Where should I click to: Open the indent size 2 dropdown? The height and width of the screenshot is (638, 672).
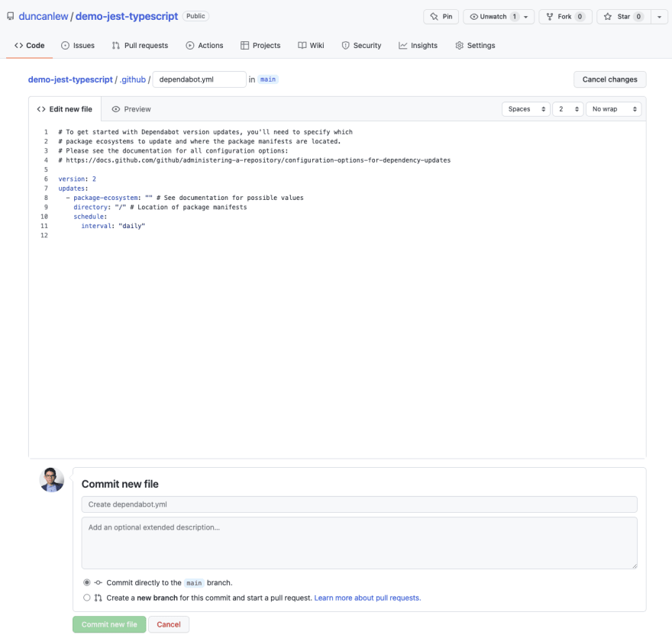[x=568, y=109]
